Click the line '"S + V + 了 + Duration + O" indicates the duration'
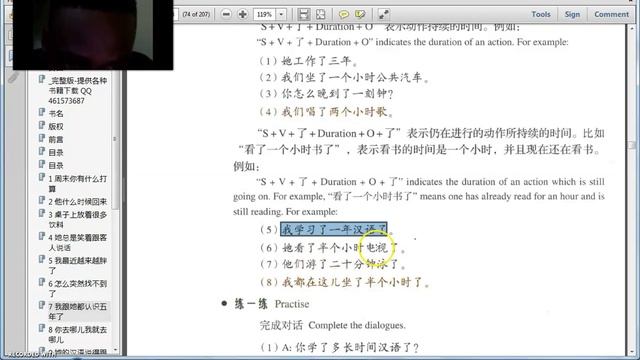This screenshot has width=640, height=360. pyautogui.click(x=412, y=42)
